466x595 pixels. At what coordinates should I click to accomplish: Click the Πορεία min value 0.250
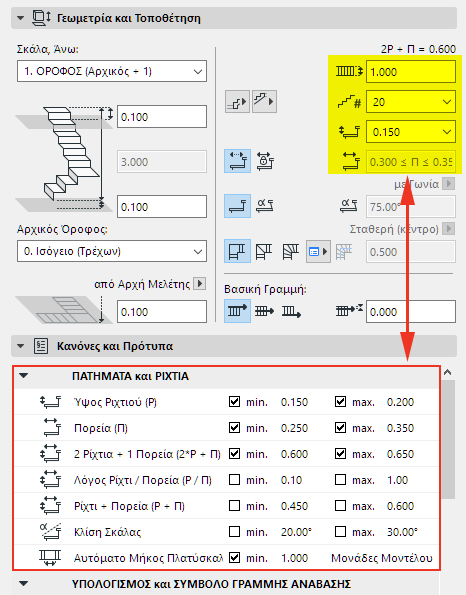(294, 428)
